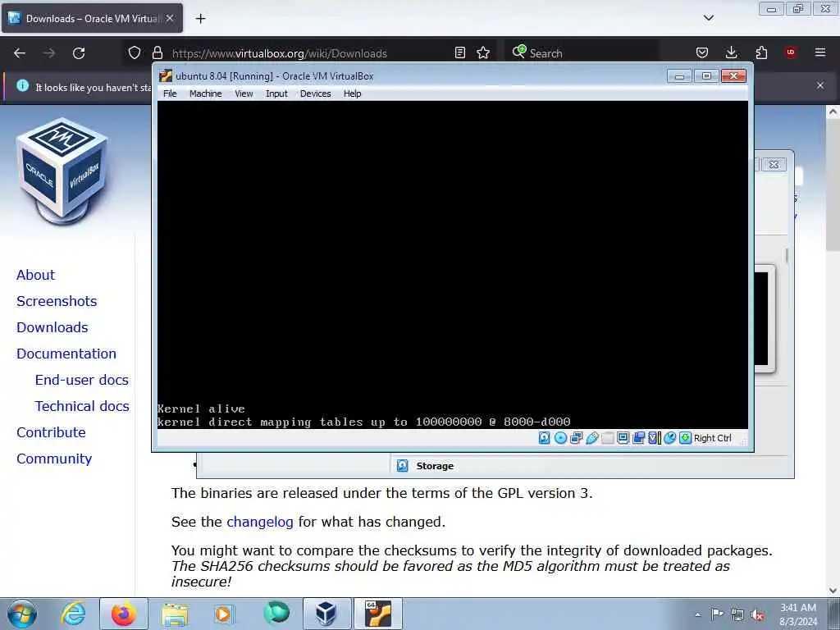Switch to the VirtualBox Manager taskbar button
840x630 pixels.
326,614
